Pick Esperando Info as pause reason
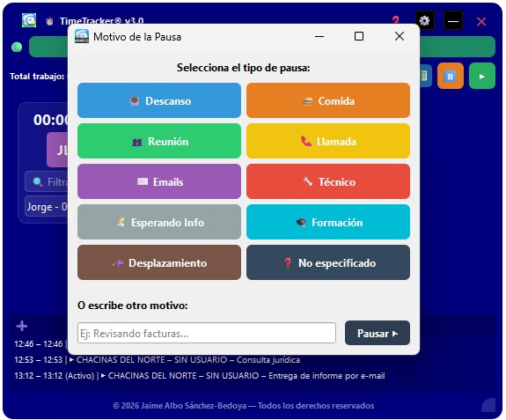The image size is (506, 420). pyautogui.click(x=159, y=222)
